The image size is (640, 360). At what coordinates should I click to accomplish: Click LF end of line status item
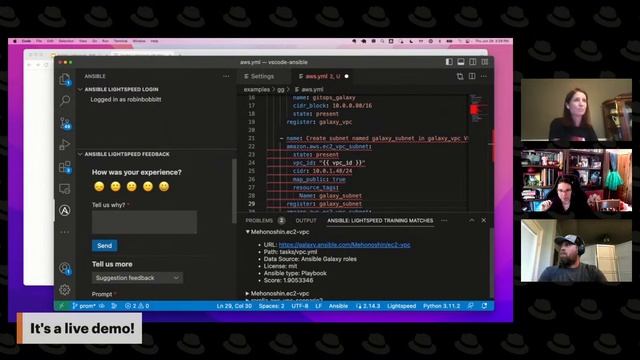point(319,306)
